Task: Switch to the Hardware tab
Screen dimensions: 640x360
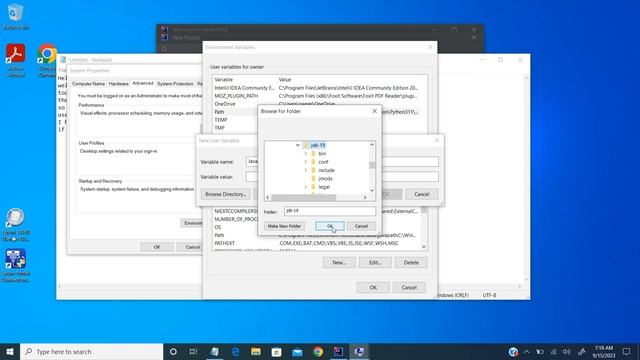Action: [119, 84]
